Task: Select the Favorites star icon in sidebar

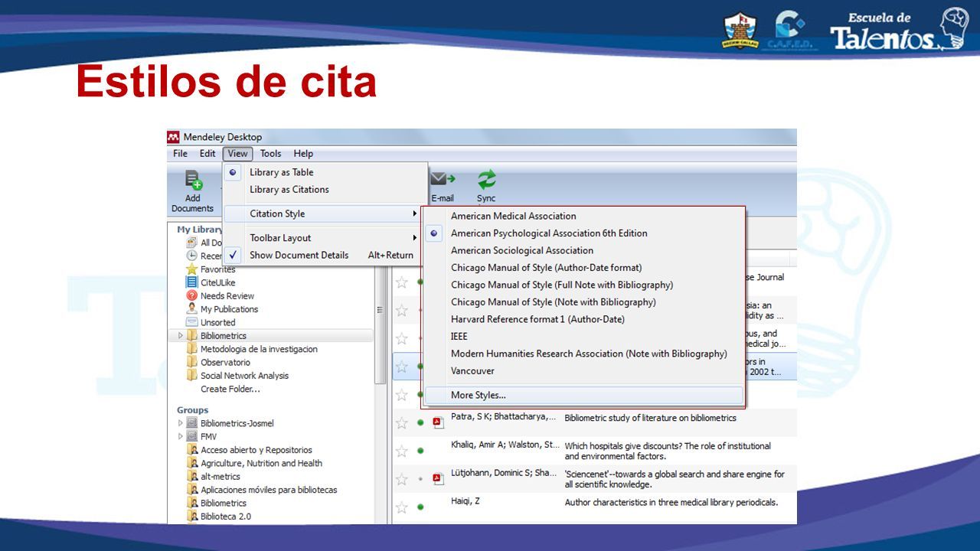Action: pyautogui.click(x=192, y=269)
